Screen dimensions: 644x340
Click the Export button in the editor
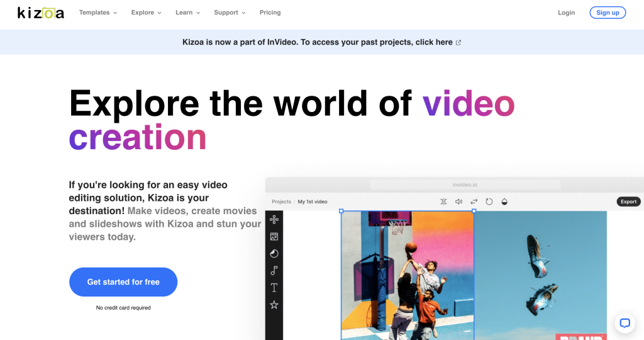tap(628, 201)
